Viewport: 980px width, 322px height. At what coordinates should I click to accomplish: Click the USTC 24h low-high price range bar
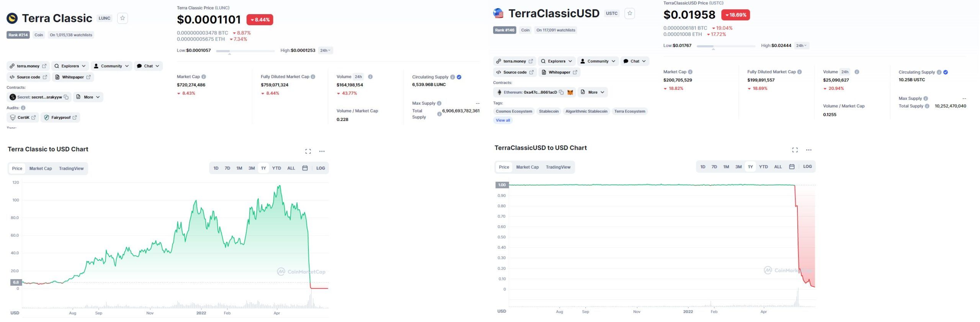726,46
